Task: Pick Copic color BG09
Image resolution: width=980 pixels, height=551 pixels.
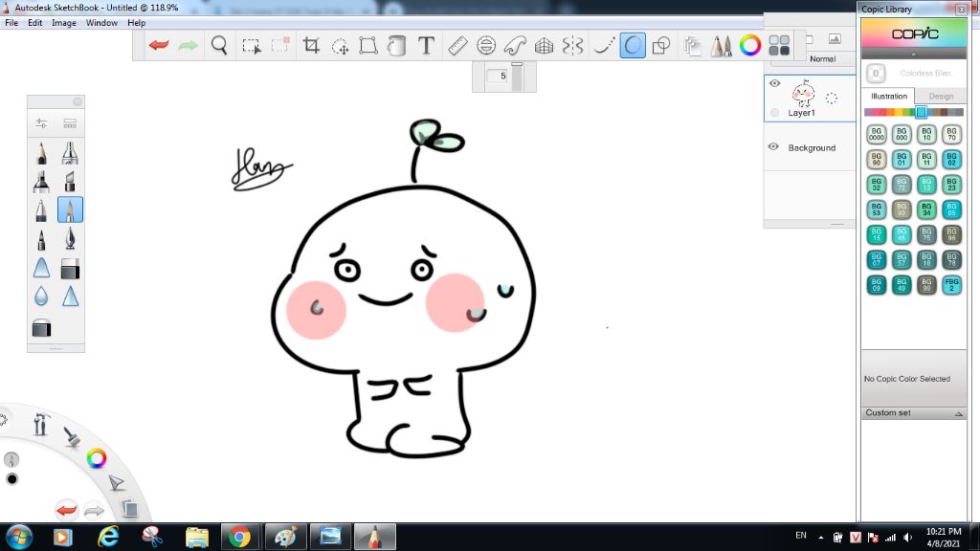Action: pos(877,285)
